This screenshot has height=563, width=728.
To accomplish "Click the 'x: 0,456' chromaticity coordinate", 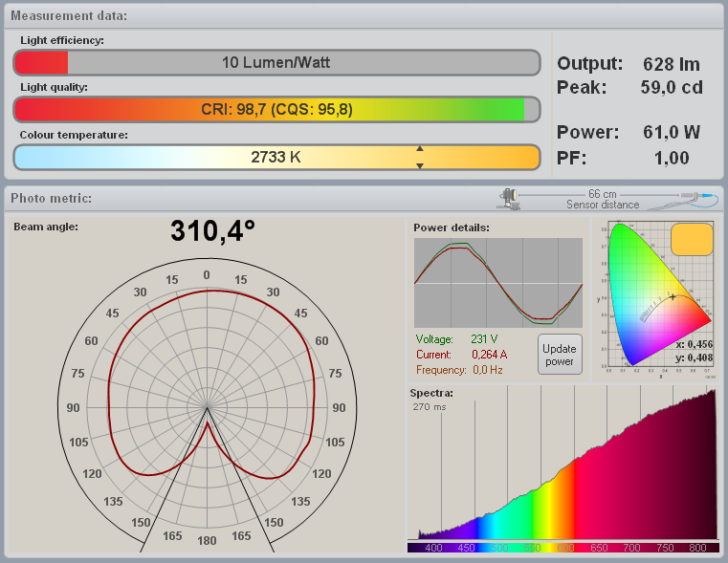I will pos(694,344).
